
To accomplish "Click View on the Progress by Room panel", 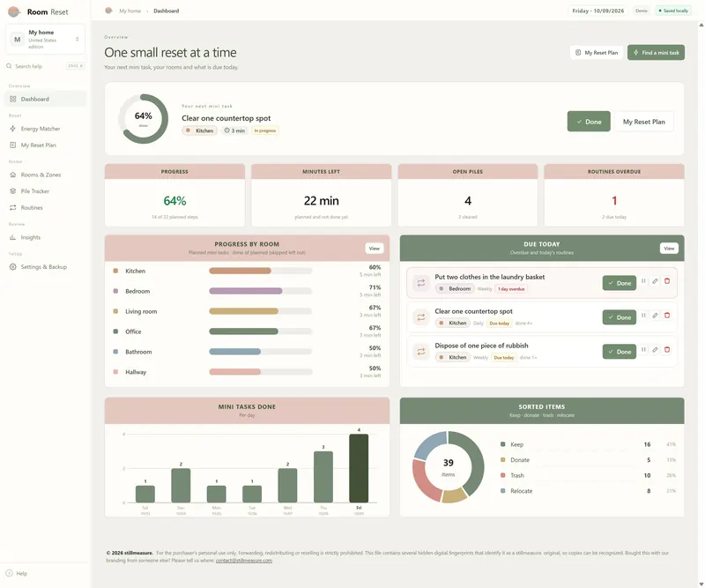I will (x=374, y=249).
